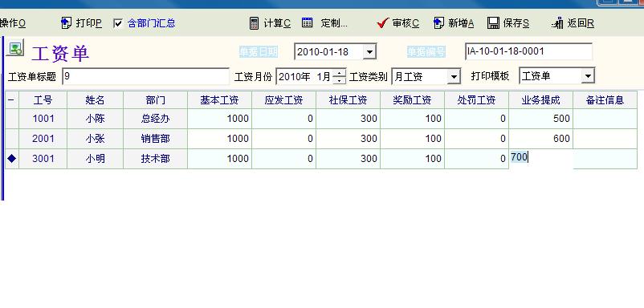Click 小张's 业务提成 value 600
The width and height of the screenshot is (644, 308).
(541, 139)
